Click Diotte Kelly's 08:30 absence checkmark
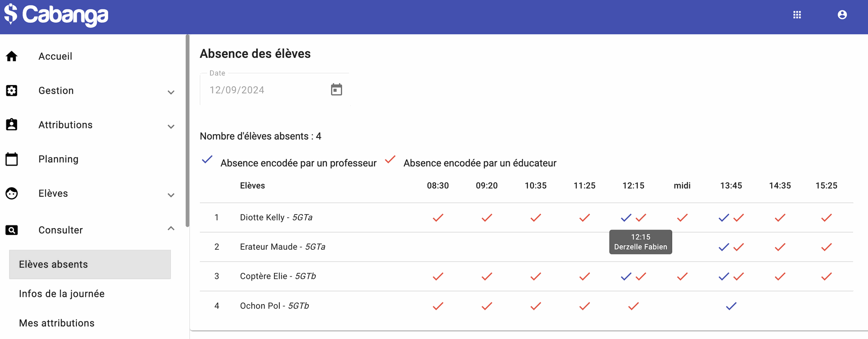The height and width of the screenshot is (339, 868). coord(438,218)
